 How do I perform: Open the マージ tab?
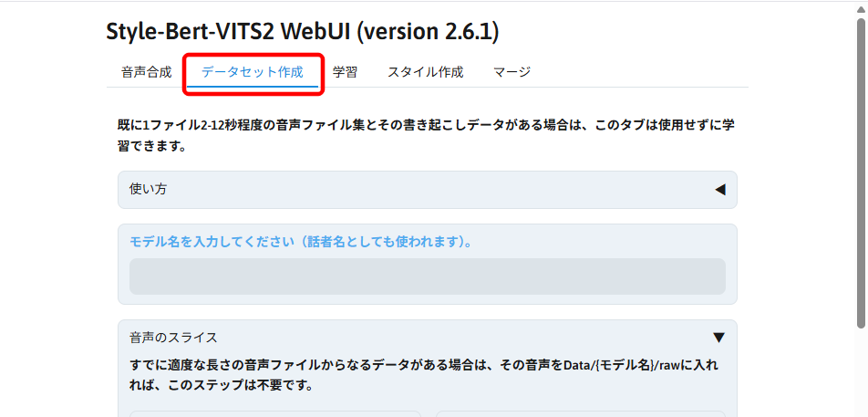pos(512,72)
